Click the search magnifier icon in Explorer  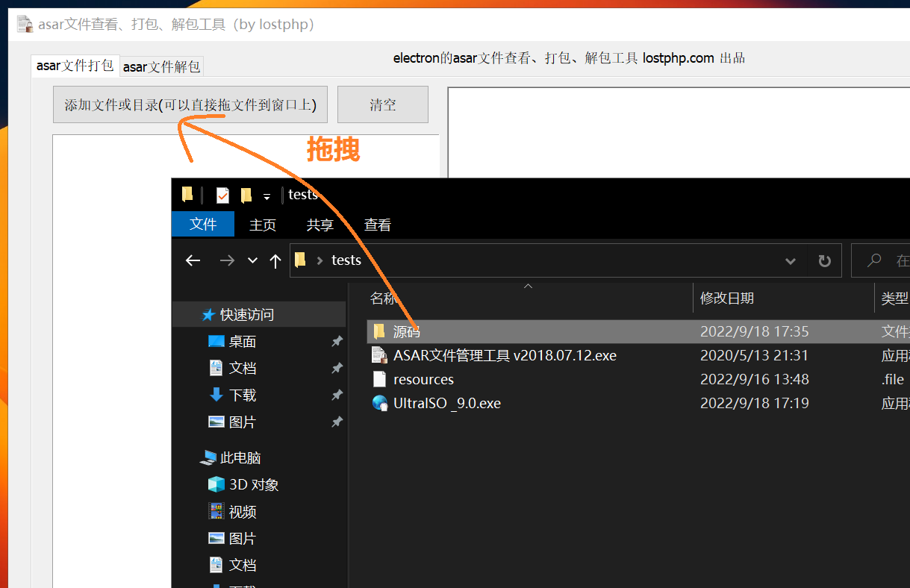[873, 260]
